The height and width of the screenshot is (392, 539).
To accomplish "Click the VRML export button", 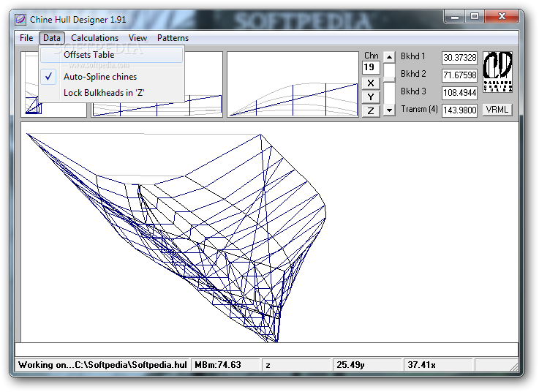I will 497,110.
